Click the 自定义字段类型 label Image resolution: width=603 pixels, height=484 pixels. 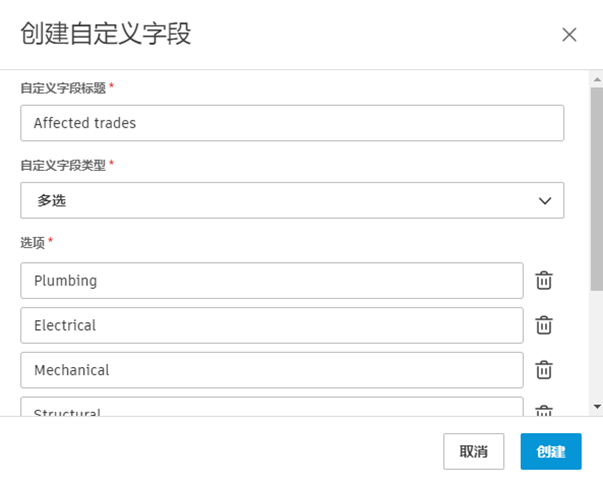(64, 165)
